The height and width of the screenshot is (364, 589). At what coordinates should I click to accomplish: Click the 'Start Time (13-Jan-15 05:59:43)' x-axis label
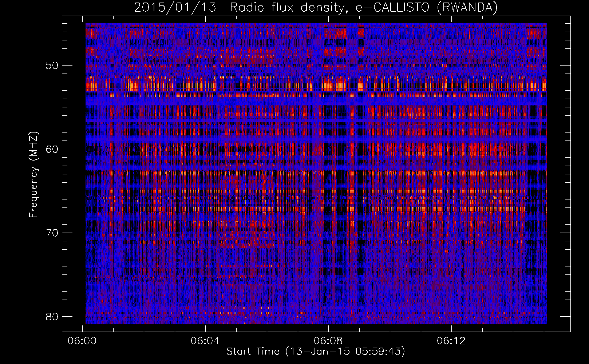click(x=316, y=352)
